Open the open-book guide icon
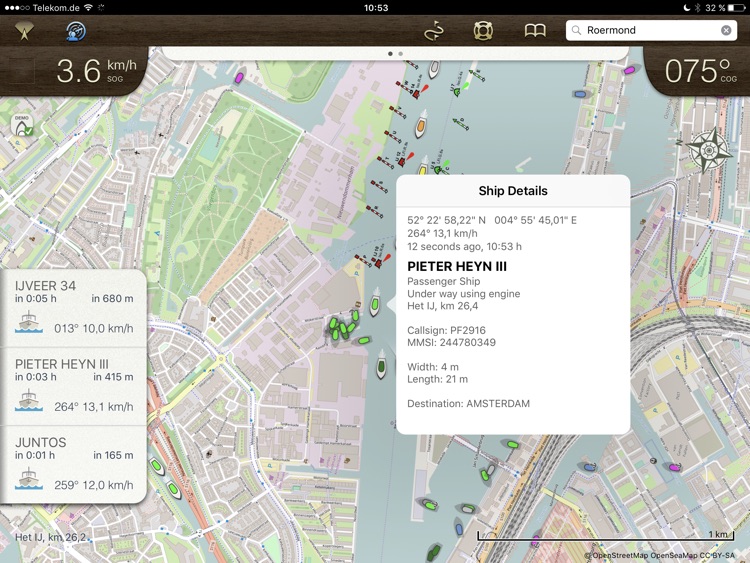This screenshot has height=563, width=750. click(x=535, y=31)
